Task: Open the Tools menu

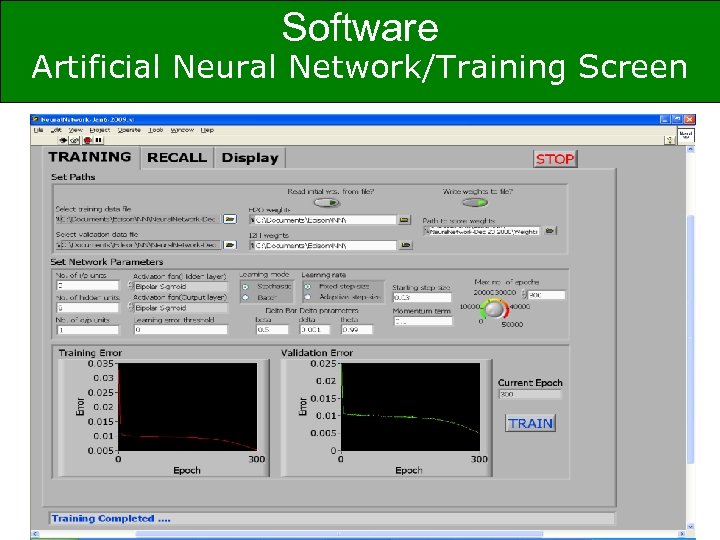Action: [156, 130]
